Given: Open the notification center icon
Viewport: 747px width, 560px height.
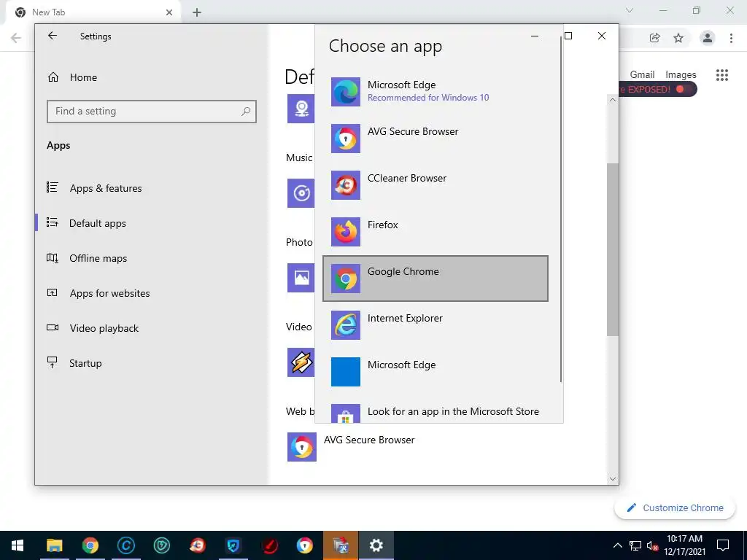Looking at the screenshot, I should [x=723, y=545].
